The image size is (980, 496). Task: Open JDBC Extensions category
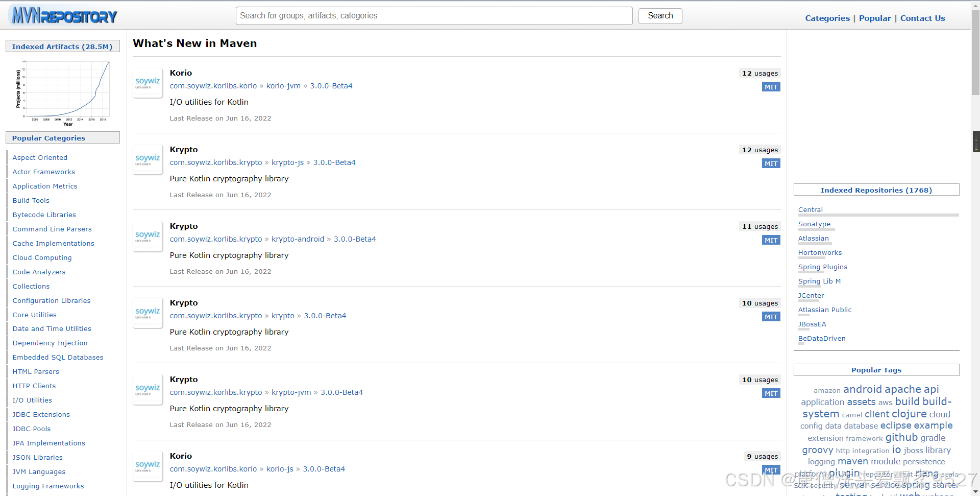(x=41, y=415)
